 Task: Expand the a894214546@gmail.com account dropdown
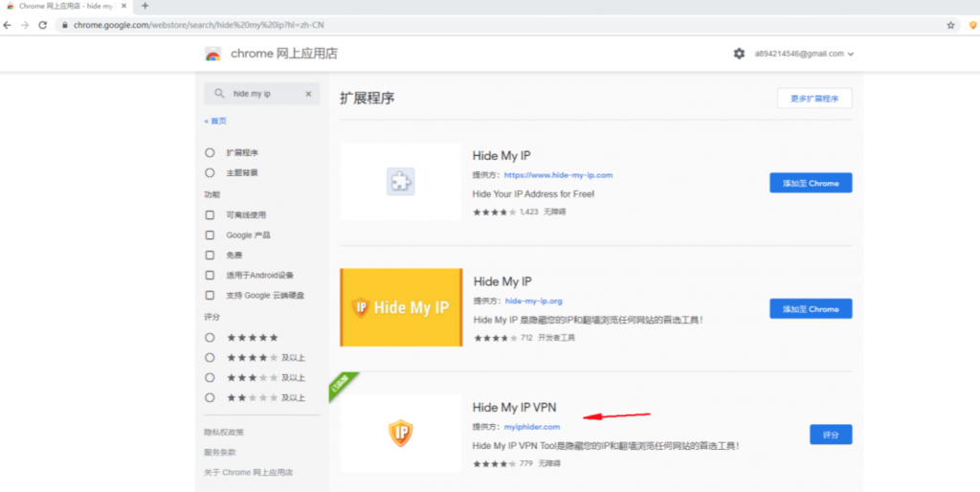click(804, 54)
